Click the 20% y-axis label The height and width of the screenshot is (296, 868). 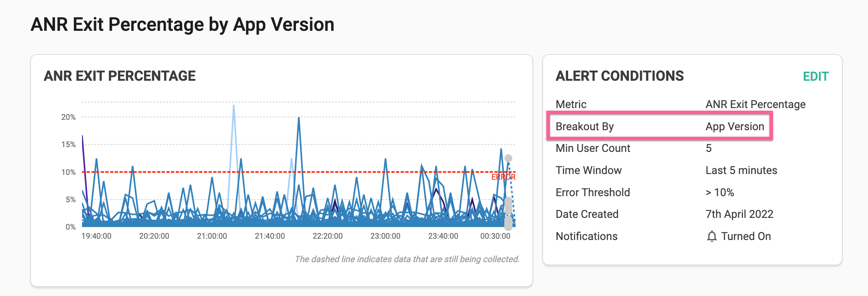tap(68, 117)
